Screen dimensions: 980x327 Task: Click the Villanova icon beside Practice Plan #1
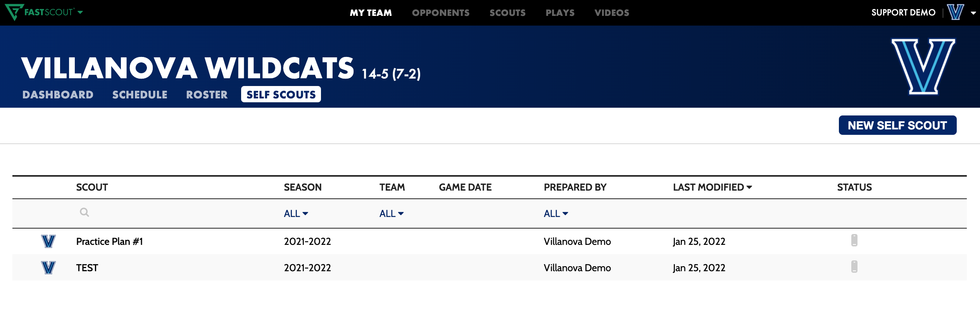coord(49,241)
